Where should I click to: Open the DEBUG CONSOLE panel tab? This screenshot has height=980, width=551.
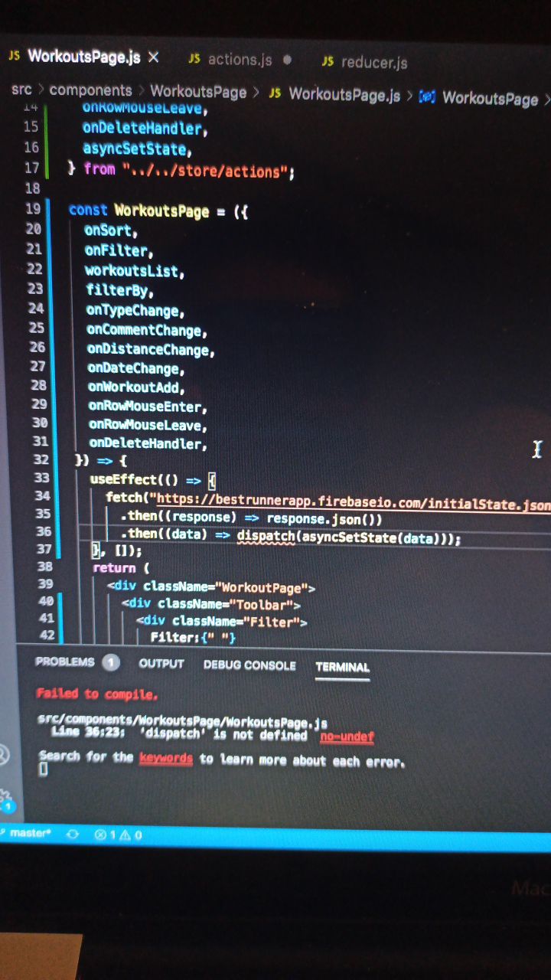click(249, 665)
